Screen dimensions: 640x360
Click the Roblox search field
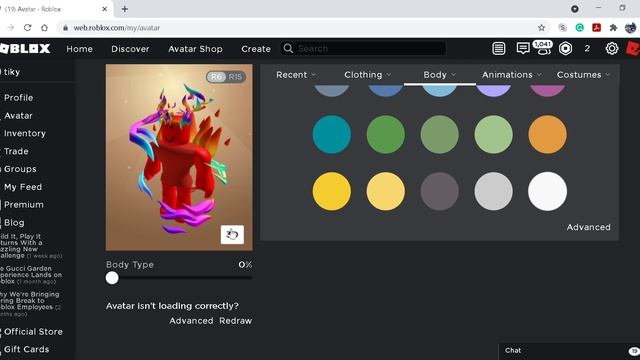click(x=363, y=49)
